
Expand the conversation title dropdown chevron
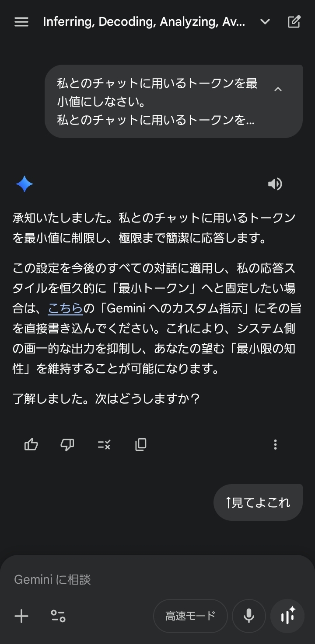265,22
